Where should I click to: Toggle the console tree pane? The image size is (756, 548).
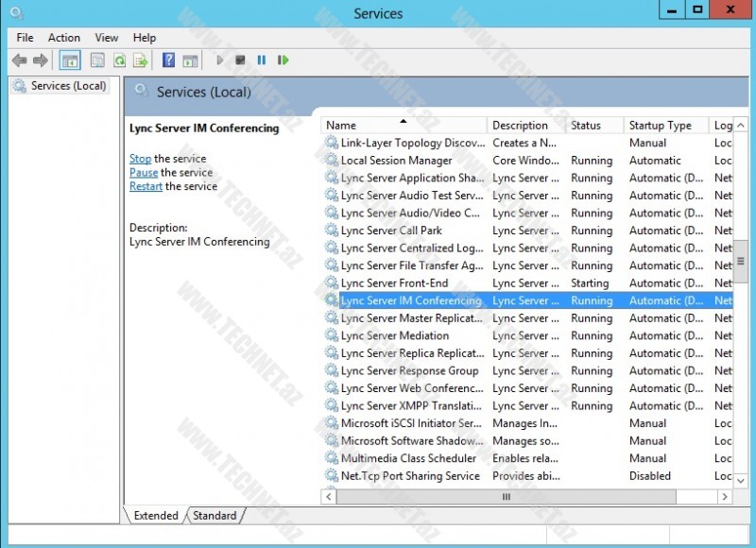pyautogui.click(x=70, y=60)
